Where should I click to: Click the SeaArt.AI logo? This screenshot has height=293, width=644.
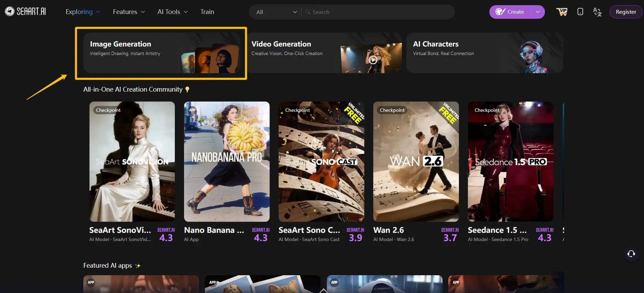[25, 12]
